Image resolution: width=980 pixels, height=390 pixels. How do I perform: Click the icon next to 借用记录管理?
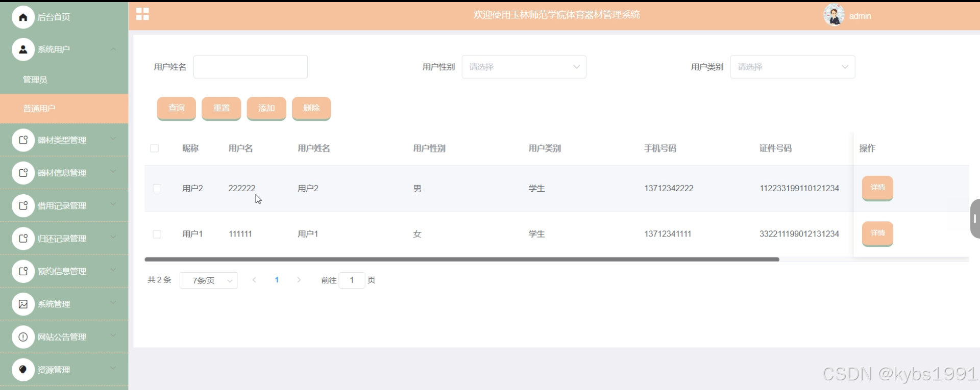point(23,205)
